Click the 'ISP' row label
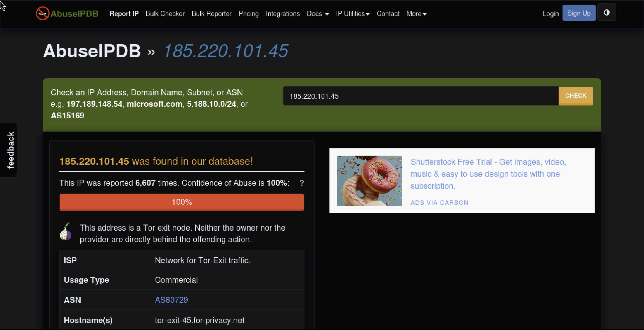 click(x=70, y=260)
